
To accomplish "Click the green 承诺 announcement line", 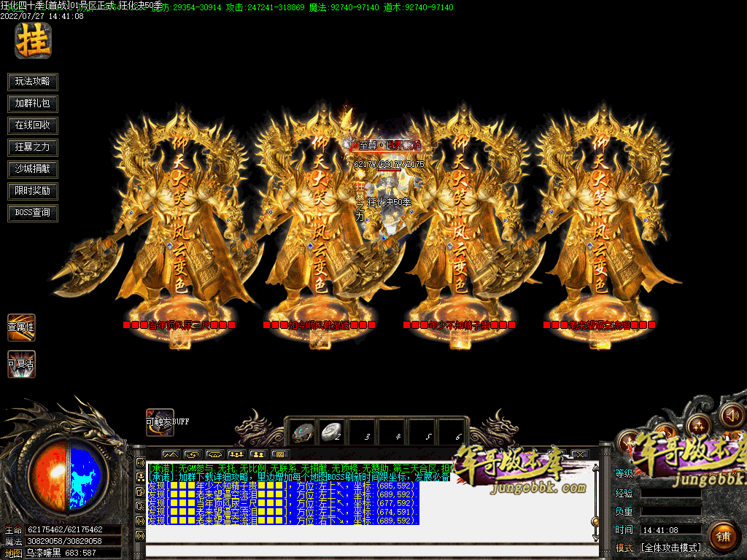I will click(x=298, y=469).
